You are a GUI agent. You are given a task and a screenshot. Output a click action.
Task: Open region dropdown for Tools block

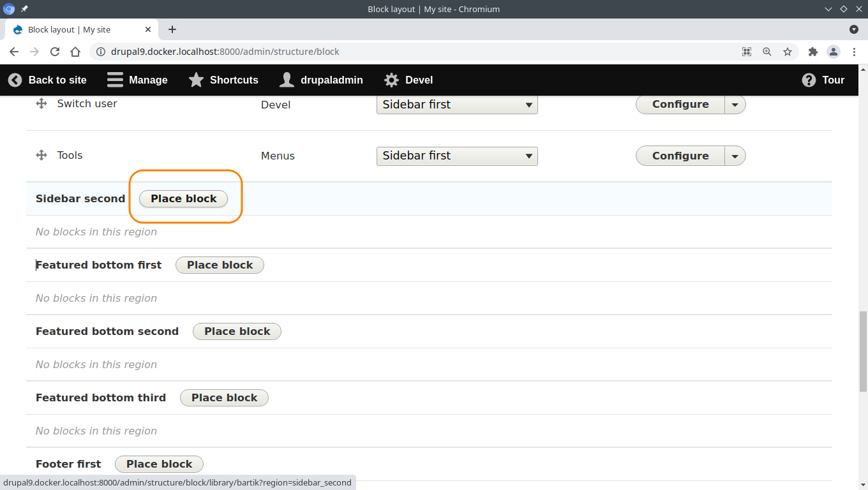[x=457, y=156]
